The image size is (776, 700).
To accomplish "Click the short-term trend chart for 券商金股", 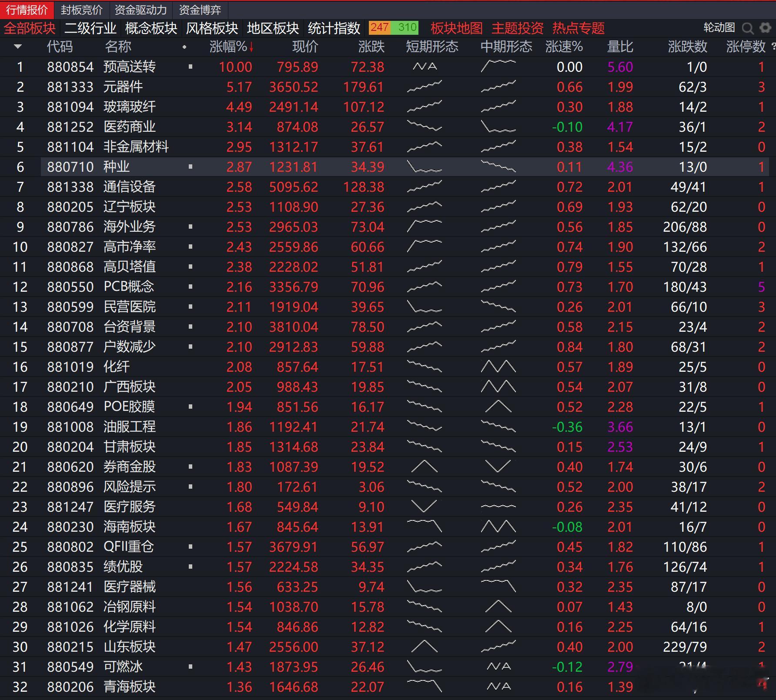I will click(424, 467).
